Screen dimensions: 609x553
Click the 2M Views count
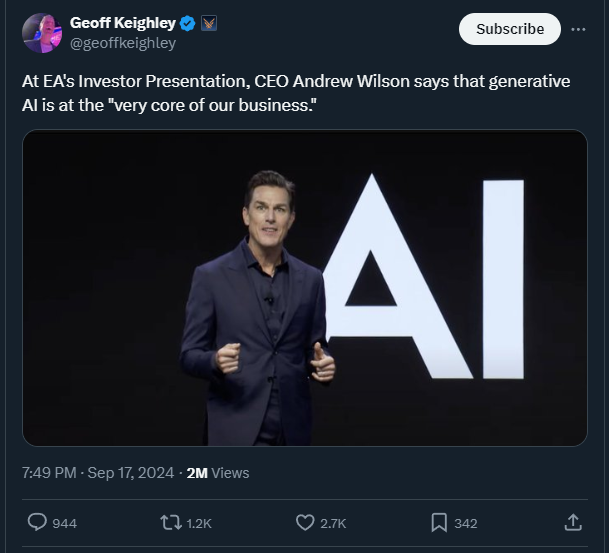pos(218,472)
